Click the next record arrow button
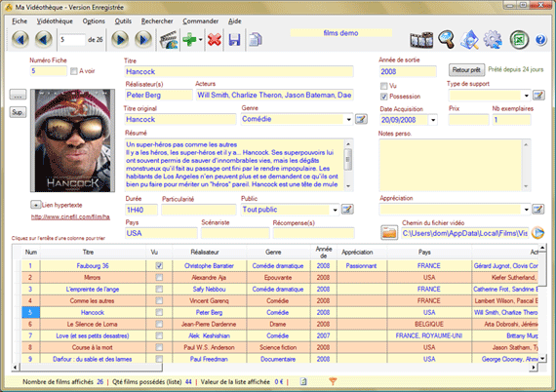This screenshot has height=392, width=556. coord(120,39)
